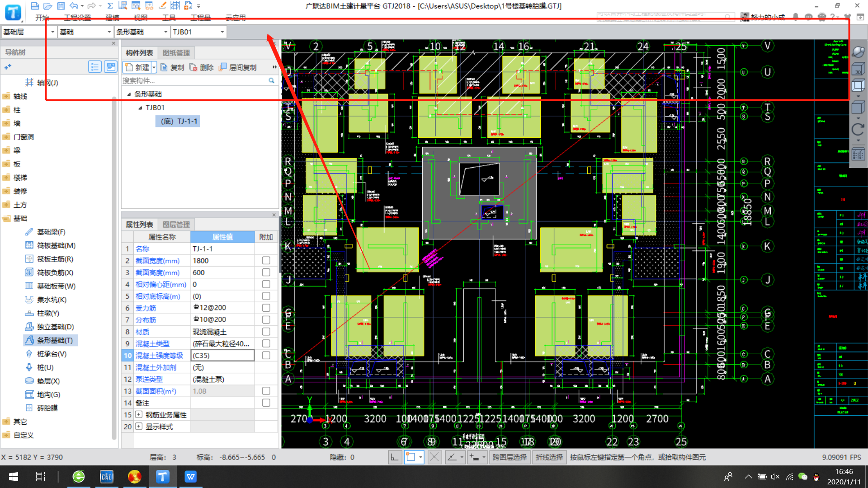
Task: Click the New file icon in quick toolbar
Action: point(35,6)
